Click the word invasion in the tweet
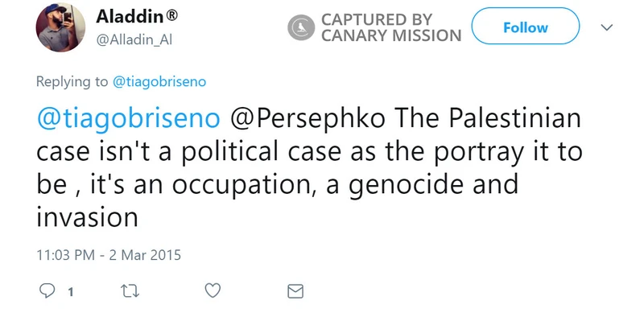The image size is (644, 321). coord(87,216)
